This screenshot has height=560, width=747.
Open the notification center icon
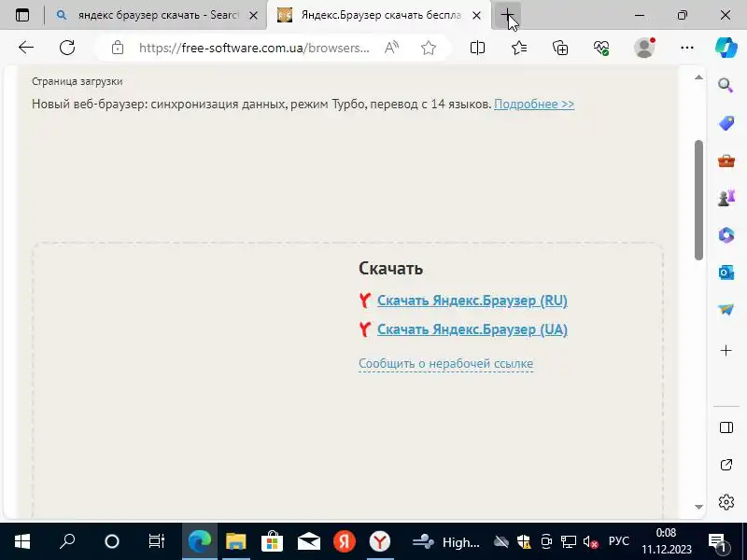(716, 541)
